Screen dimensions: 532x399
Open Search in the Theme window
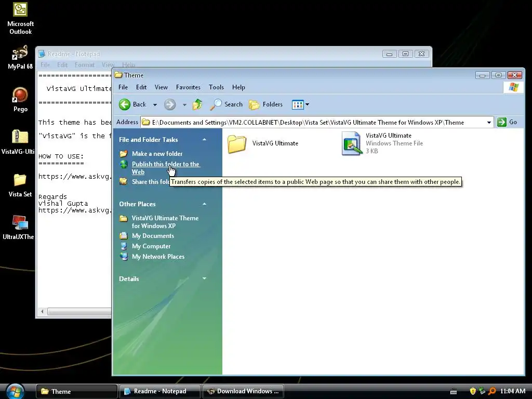[x=226, y=104]
